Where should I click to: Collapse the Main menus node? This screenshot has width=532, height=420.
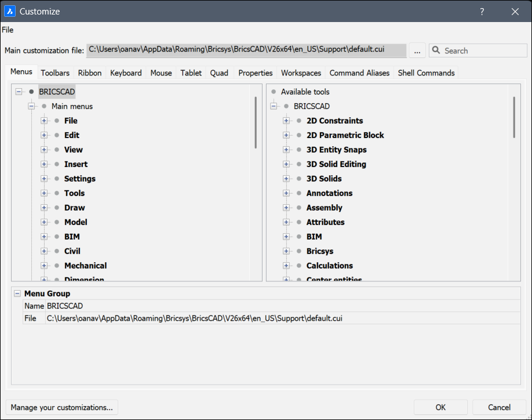coord(31,106)
